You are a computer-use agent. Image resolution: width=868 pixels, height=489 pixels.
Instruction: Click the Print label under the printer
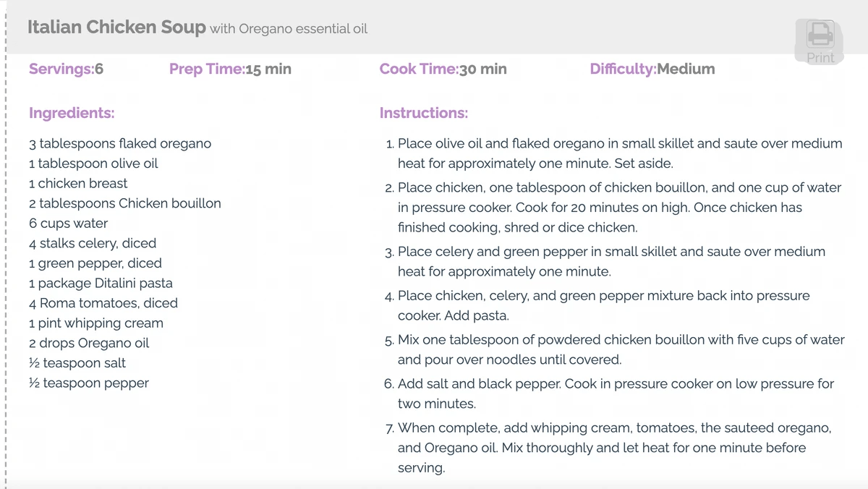pos(820,58)
